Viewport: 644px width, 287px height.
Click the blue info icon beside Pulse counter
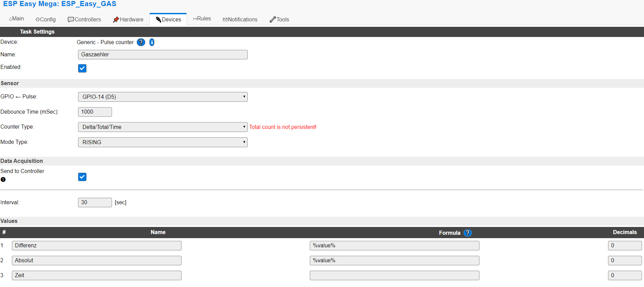pyautogui.click(x=152, y=42)
